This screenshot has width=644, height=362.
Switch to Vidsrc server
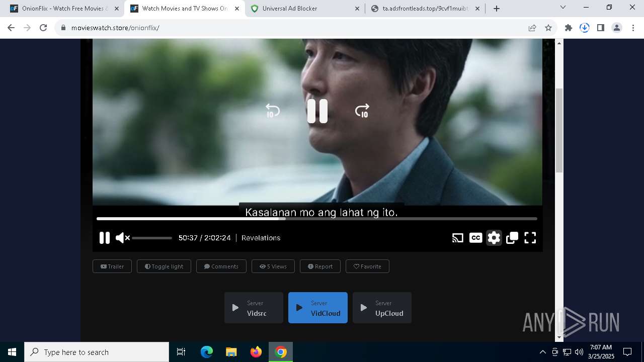(254, 308)
